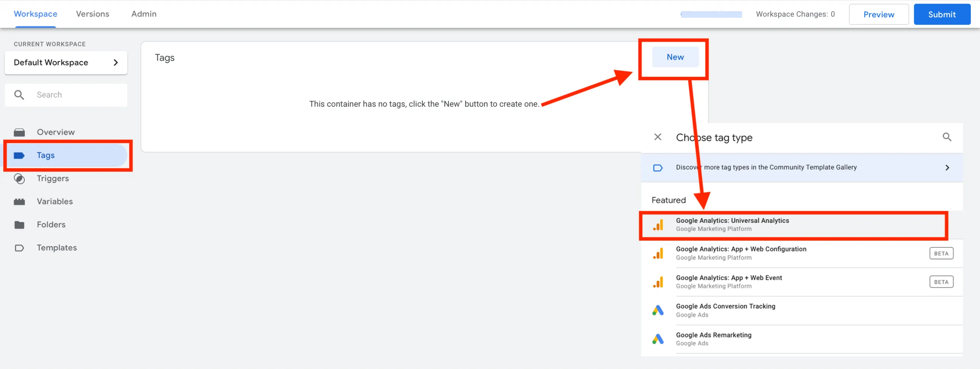This screenshot has width=980, height=369.
Task: Click the Google Ads Remarketing logo
Action: (658, 339)
